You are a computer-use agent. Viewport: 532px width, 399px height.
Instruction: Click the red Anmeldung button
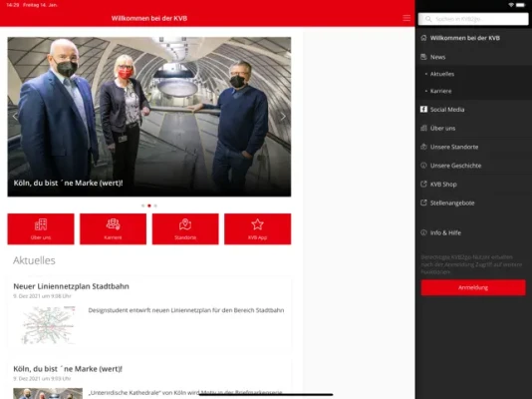[473, 287]
